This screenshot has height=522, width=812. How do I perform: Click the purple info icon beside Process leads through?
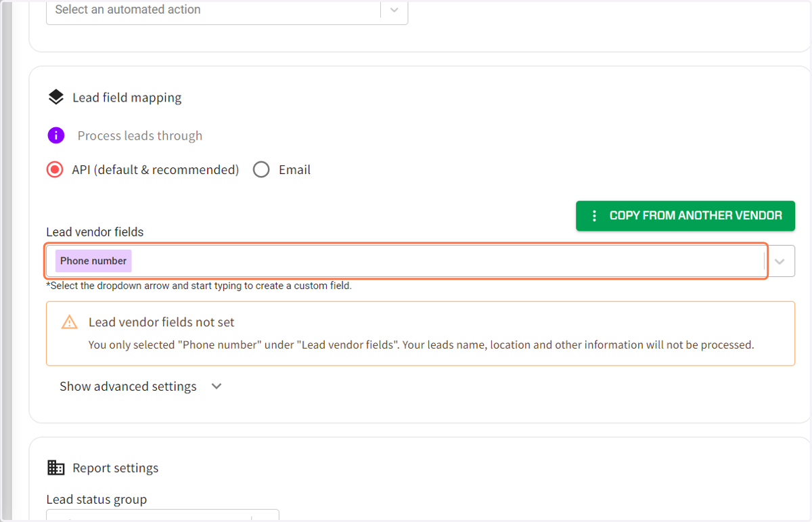pos(55,135)
